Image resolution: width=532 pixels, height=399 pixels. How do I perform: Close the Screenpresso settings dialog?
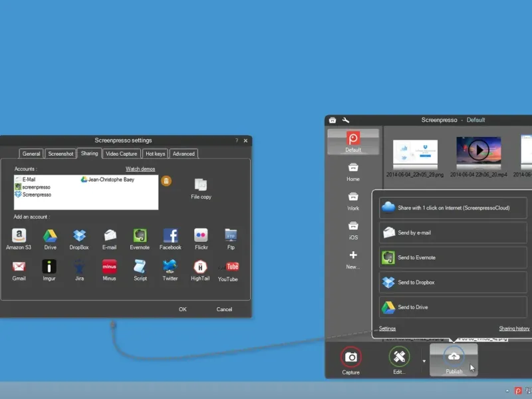click(245, 140)
